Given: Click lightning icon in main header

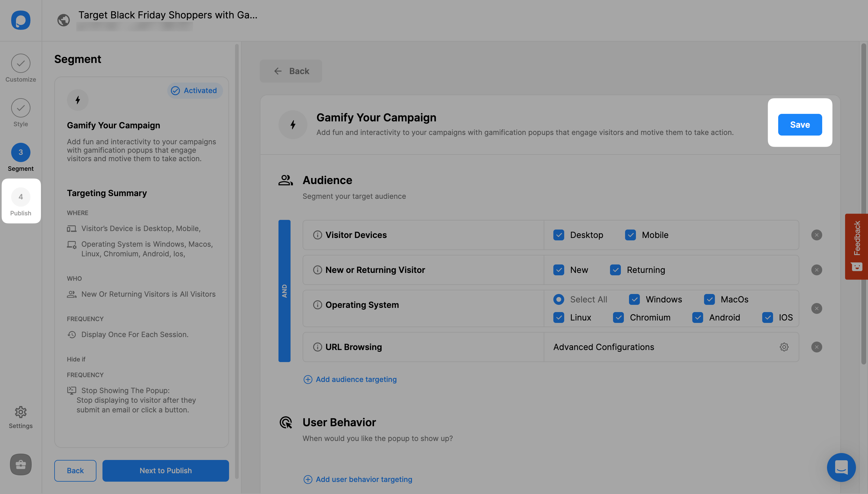Looking at the screenshot, I should click(293, 124).
